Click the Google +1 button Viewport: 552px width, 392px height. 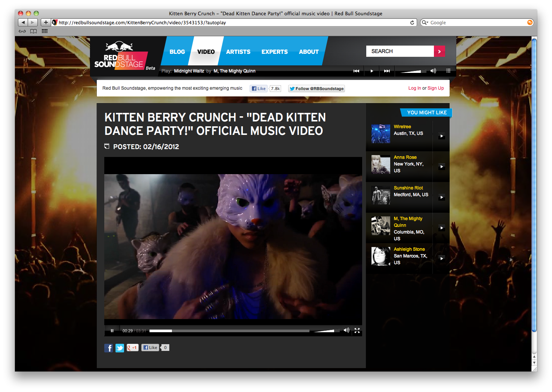click(132, 348)
